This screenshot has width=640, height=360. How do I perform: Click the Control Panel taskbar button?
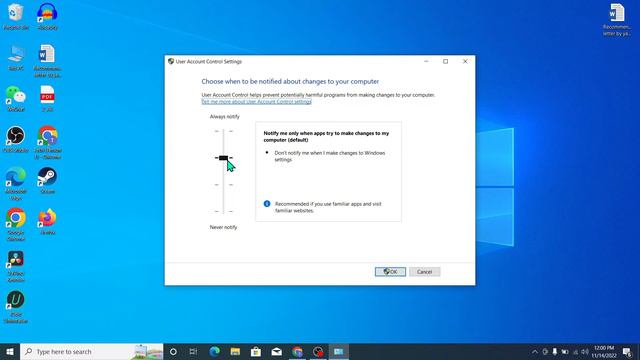[x=339, y=351]
